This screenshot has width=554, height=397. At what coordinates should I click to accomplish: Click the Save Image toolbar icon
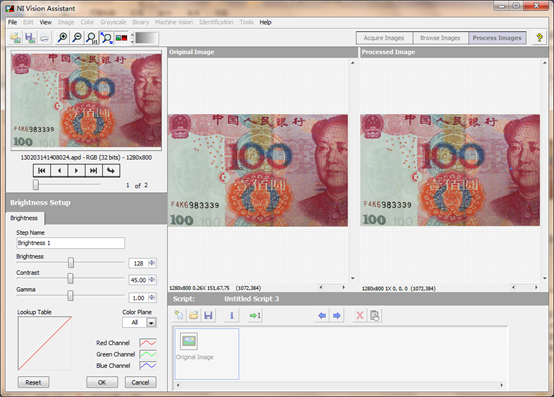point(30,37)
